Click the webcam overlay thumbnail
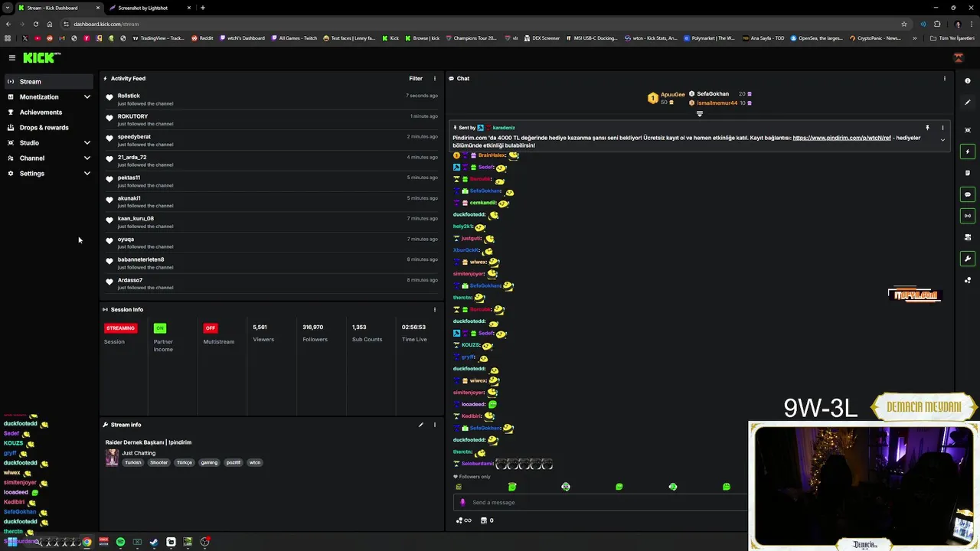This screenshot has width=980, height=551. pyautogui.click(x=864, y=485)
